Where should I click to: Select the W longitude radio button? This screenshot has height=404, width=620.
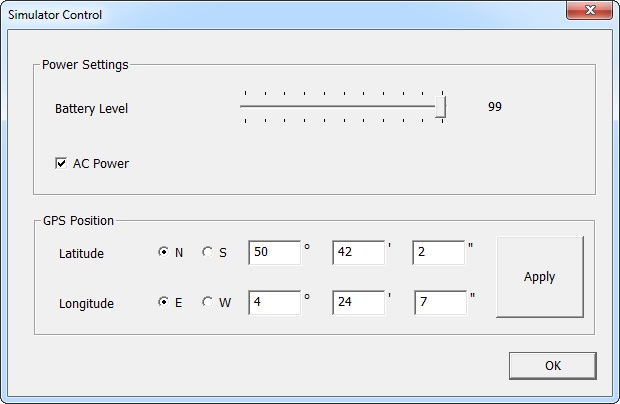click(208, 303)
